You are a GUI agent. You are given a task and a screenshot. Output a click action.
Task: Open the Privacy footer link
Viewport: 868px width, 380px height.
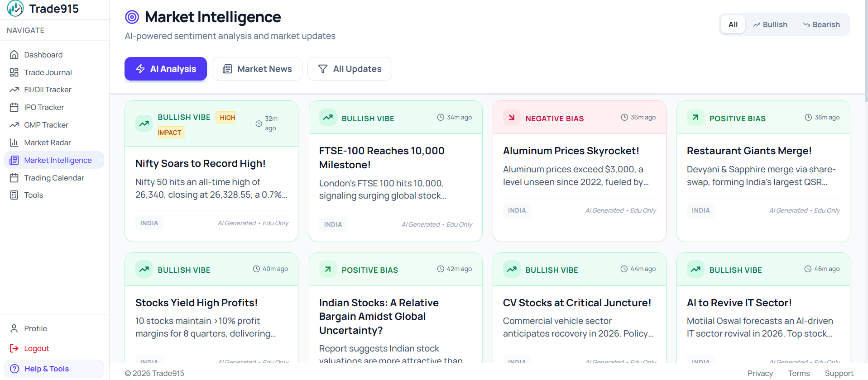tap(760, 373)
